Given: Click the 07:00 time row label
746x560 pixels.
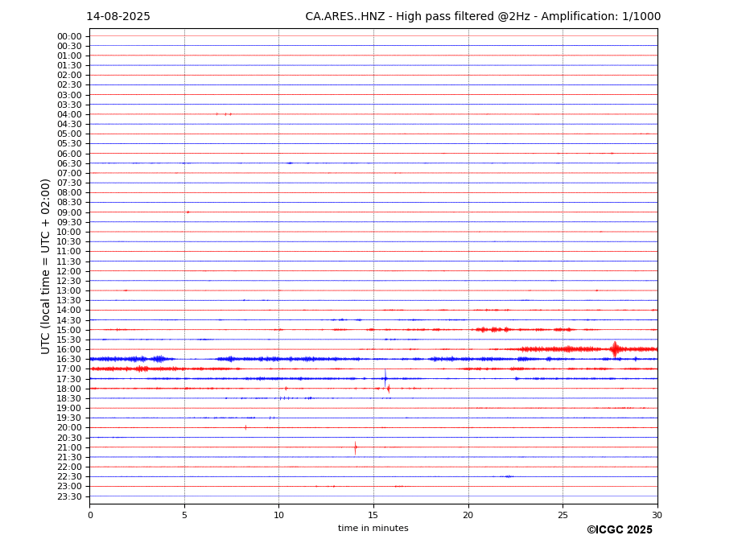Looking at the screenshot, I should click(x=69, y=173).
